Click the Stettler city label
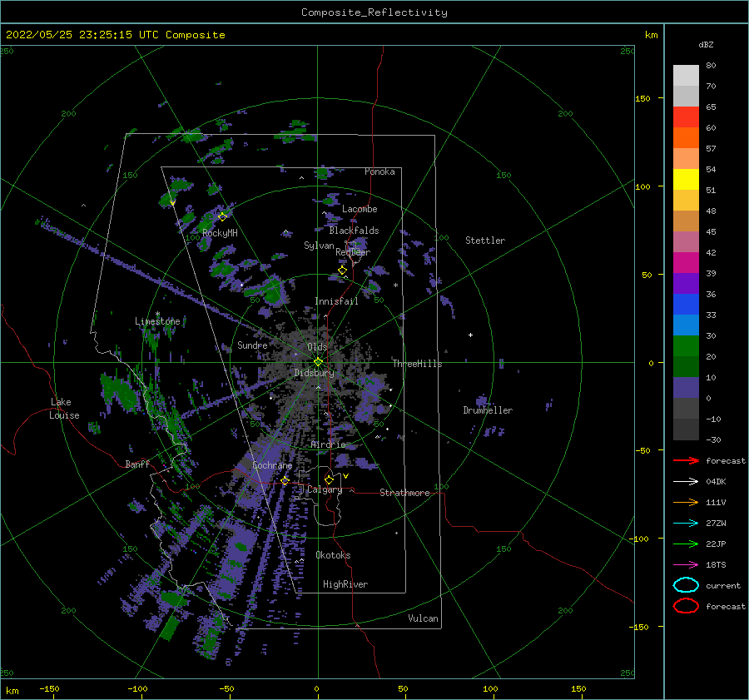The image size is (749, 700). (x=485, y=241)
